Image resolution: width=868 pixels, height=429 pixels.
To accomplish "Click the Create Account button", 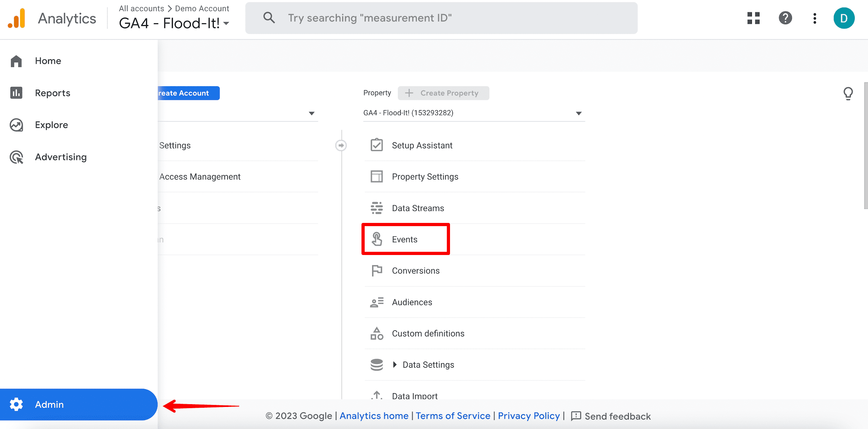I will pos(188,93).
